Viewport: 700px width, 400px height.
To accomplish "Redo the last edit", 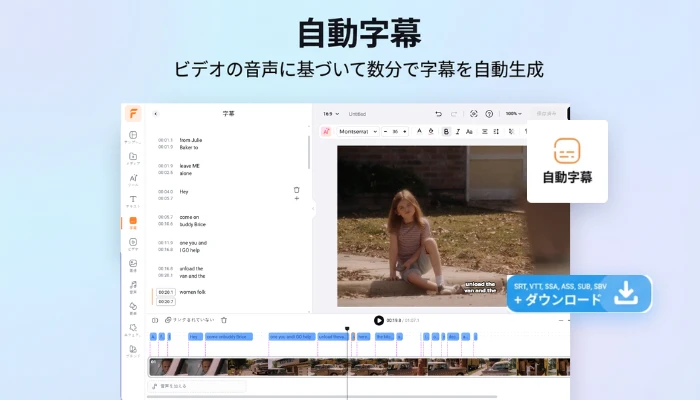I will pos(454,114).
